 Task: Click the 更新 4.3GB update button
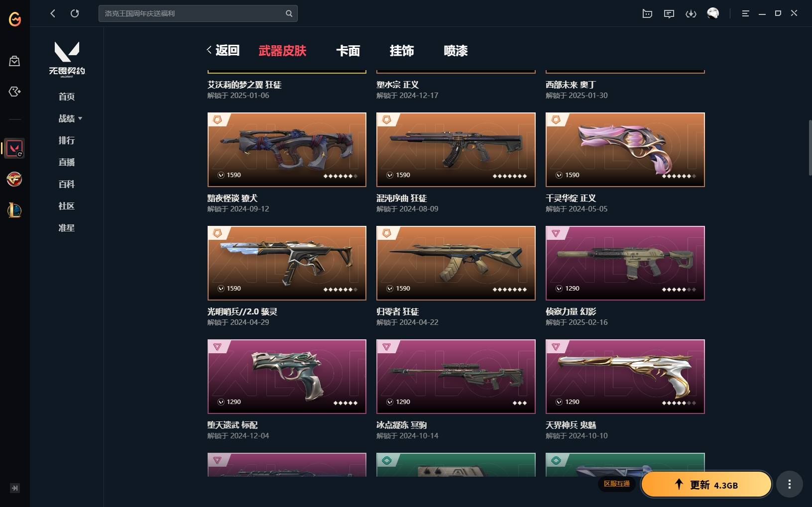[706, 484]
